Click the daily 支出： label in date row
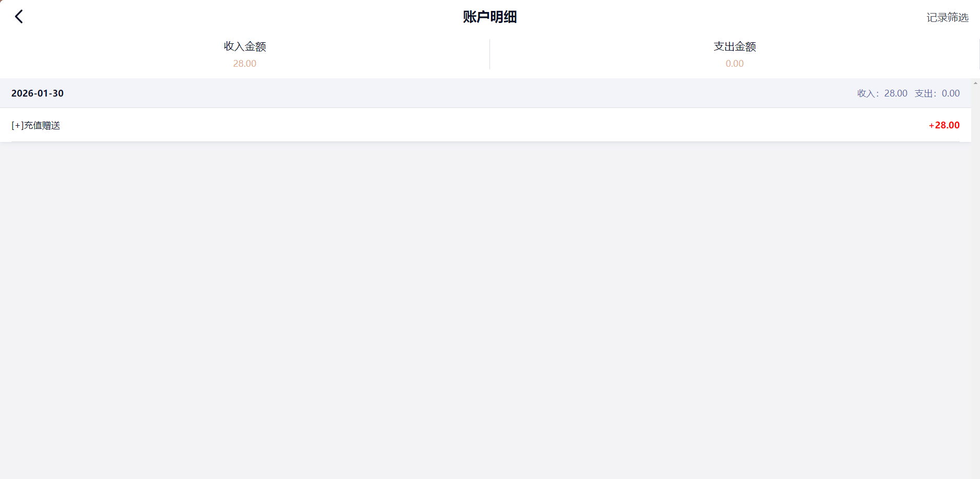The width and height of the screenshot is (980, 479). coord(926,93)
